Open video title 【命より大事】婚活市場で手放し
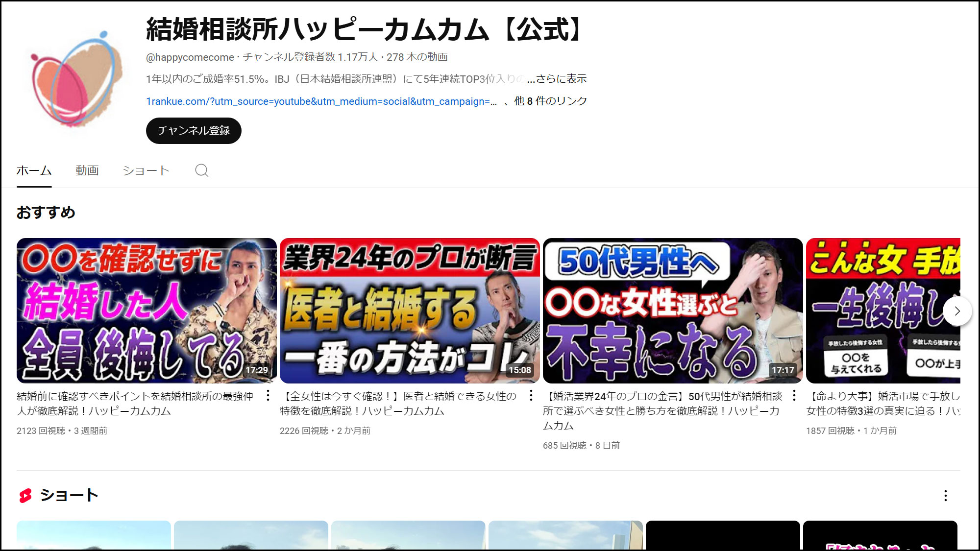 coord(883,404)
